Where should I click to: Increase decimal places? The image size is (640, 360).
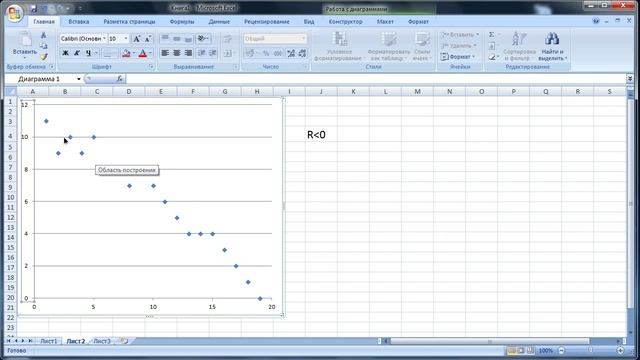291,53
